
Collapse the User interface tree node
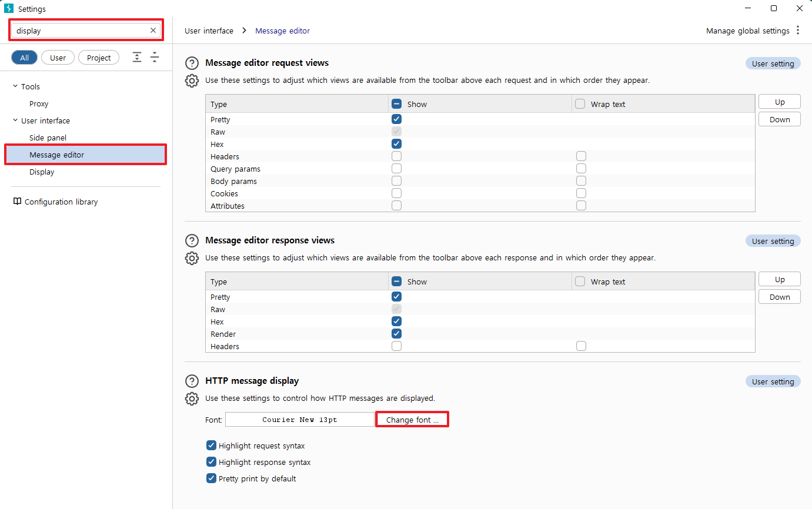pyautogui.click(x=15, y=120)
